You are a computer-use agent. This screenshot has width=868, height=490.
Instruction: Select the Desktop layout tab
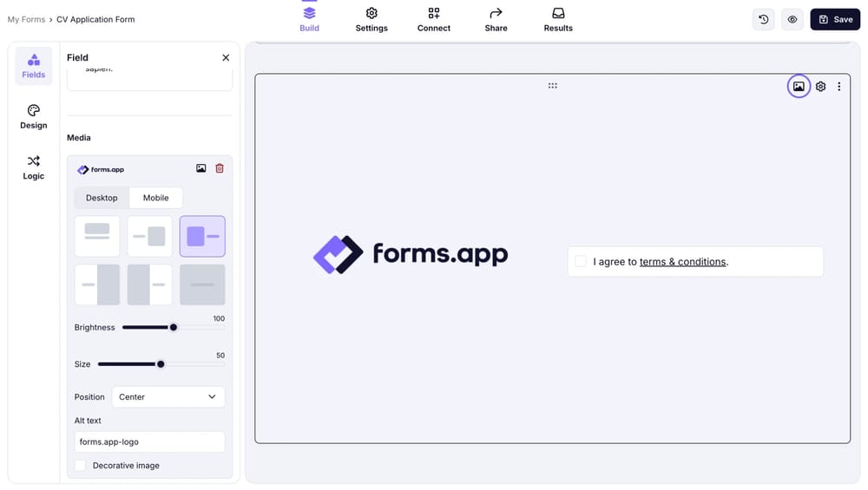tap(102, 198)
